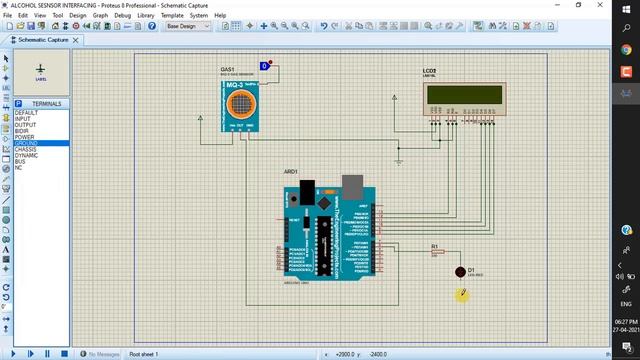Image resolution: width=640 pixels, height=360 pixels.
Task: Rotate anti-clockwise using the rotation icon
Action: [x=6, y=297]
